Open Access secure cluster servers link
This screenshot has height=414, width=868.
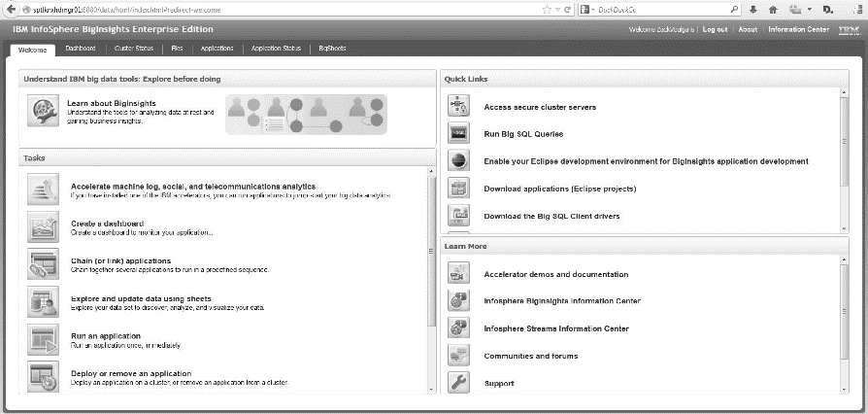click(540, 107)
